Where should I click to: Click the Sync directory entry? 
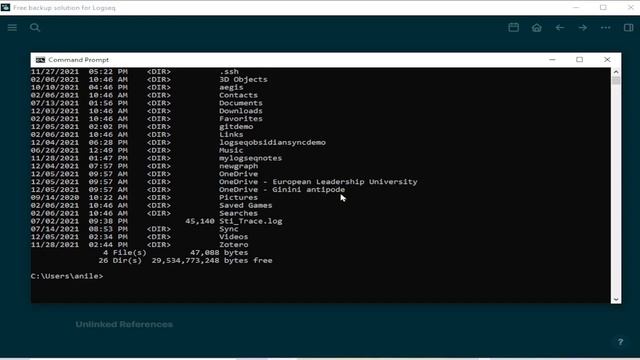click(229, 229)
